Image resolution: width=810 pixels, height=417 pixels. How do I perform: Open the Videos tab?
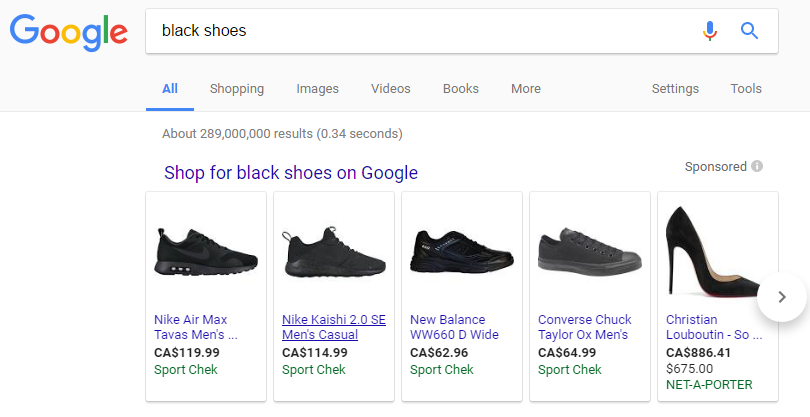click(390, 89)
